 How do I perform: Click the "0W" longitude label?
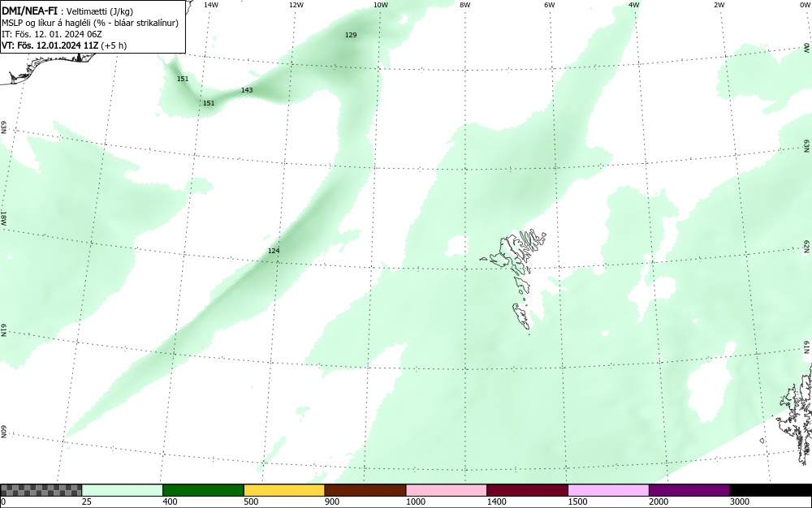(x=804, y=5)
